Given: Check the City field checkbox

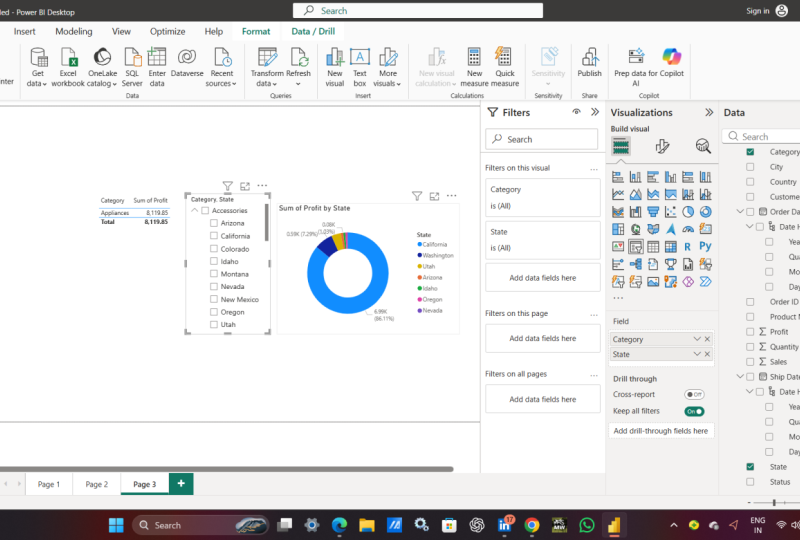Looking at the screenshot, I should [750, 167].
